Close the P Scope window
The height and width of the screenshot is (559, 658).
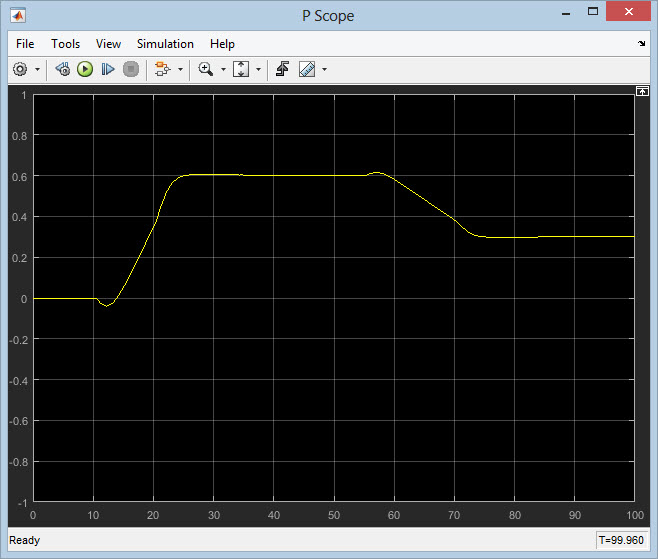click(x=629, y=12)
